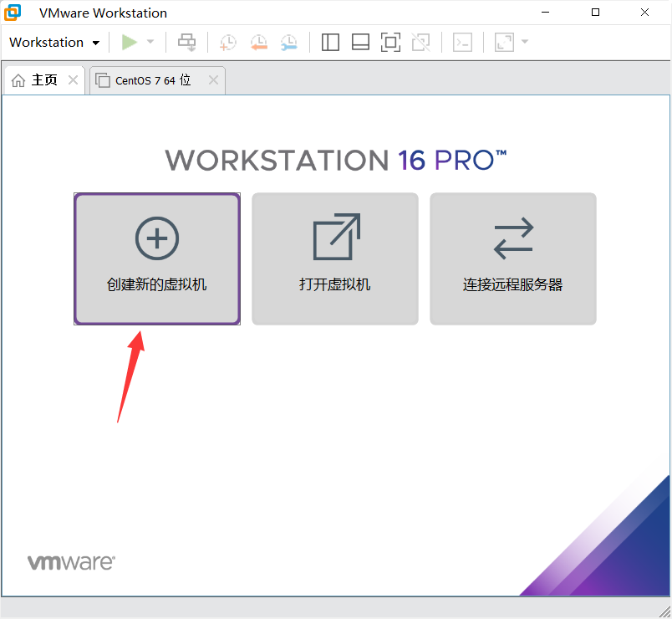Open the Workstation menu dropdown
Viewport: 672px width, 619px height.
point(54,43)
